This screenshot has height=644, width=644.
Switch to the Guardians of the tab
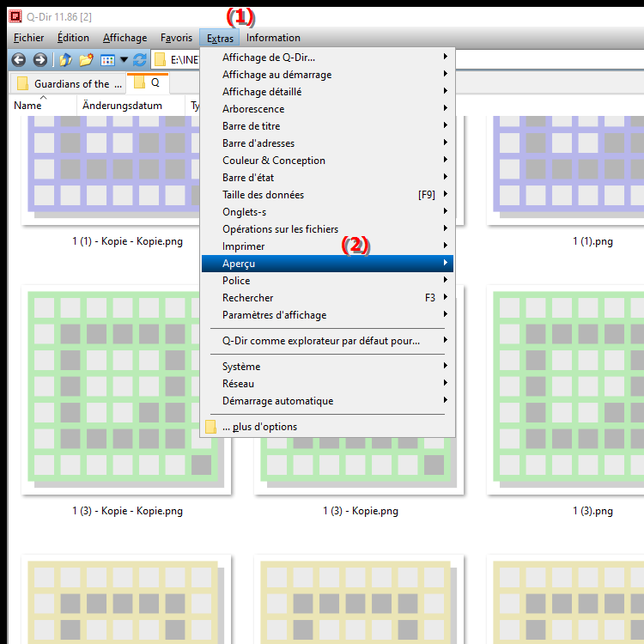point(65,83)
